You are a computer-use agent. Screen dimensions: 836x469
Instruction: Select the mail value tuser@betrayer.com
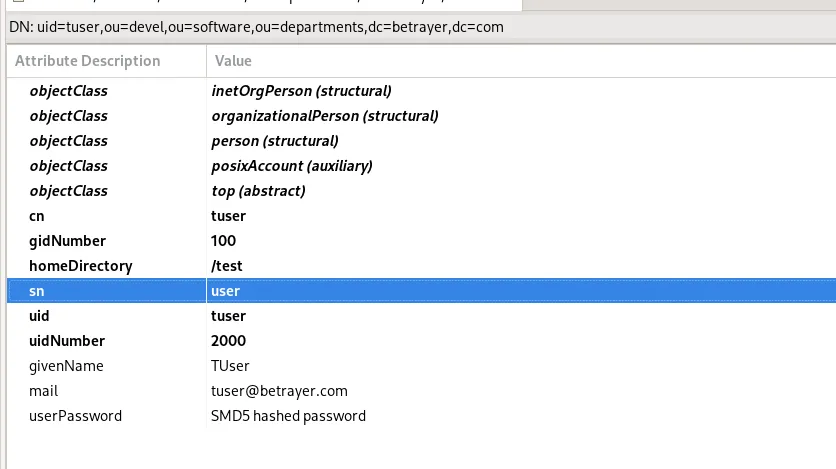[x=279, y=391]
